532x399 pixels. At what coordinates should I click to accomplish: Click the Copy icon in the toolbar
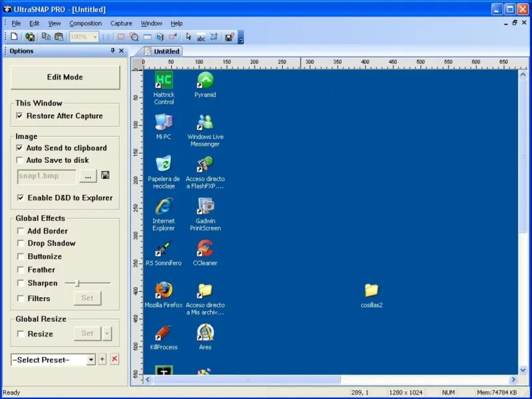pyautogui.click(x=46, y=37)
